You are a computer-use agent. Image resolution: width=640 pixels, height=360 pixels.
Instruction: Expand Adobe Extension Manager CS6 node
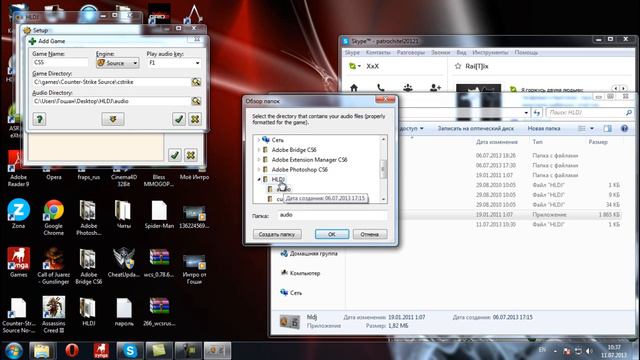(x=258, y=160)
